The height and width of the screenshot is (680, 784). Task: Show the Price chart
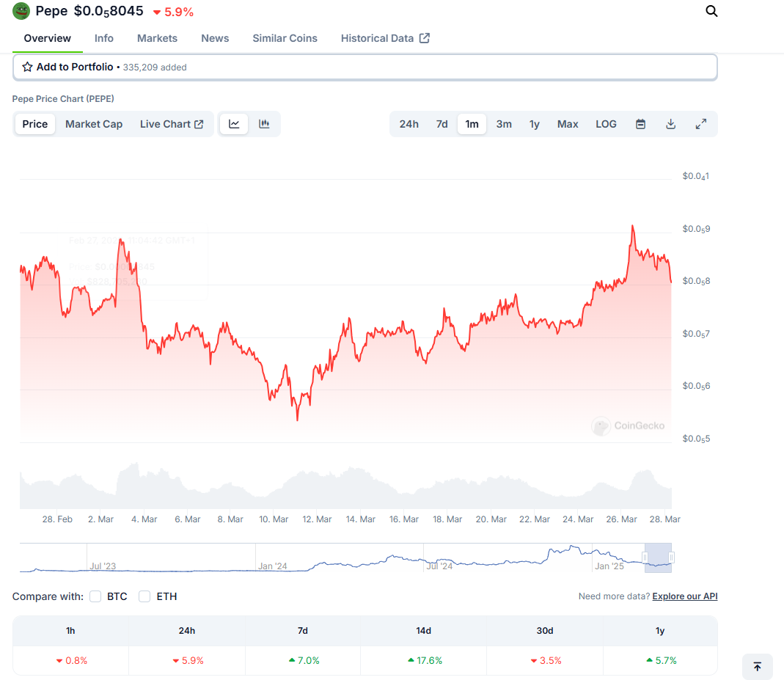[35, 124]
